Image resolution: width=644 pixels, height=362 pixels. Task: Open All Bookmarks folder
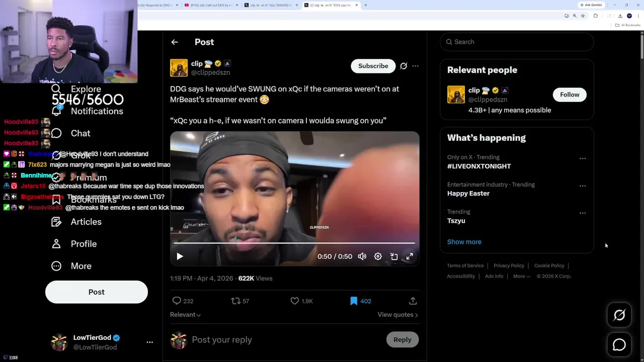(x=628, y=25)
